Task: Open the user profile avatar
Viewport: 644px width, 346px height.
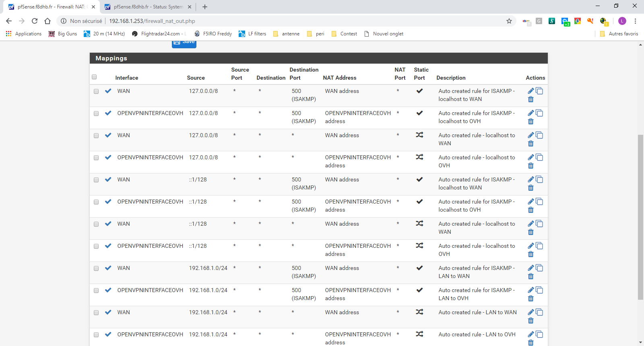Action: [x=622, y=21]
